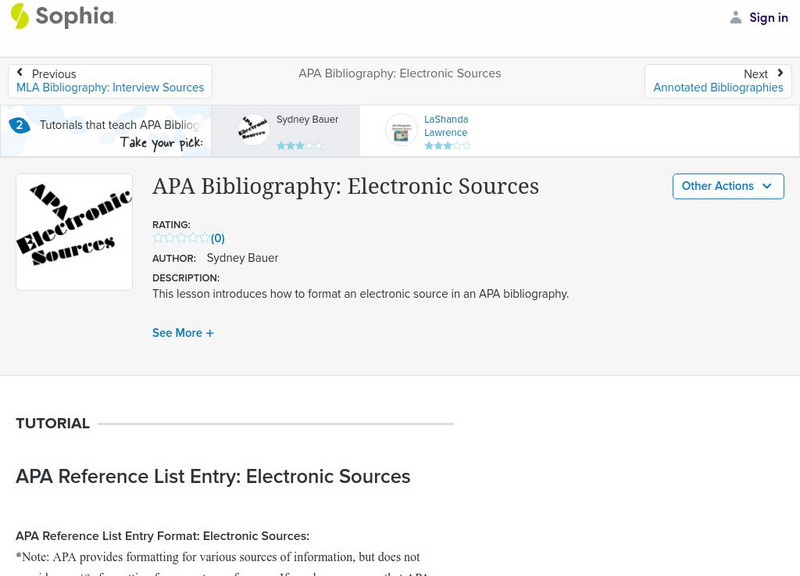This screenshot has height=576, width=800.
Task: Click the Electronic Sources tutorial thumbnail image
Action: point(74,232)
